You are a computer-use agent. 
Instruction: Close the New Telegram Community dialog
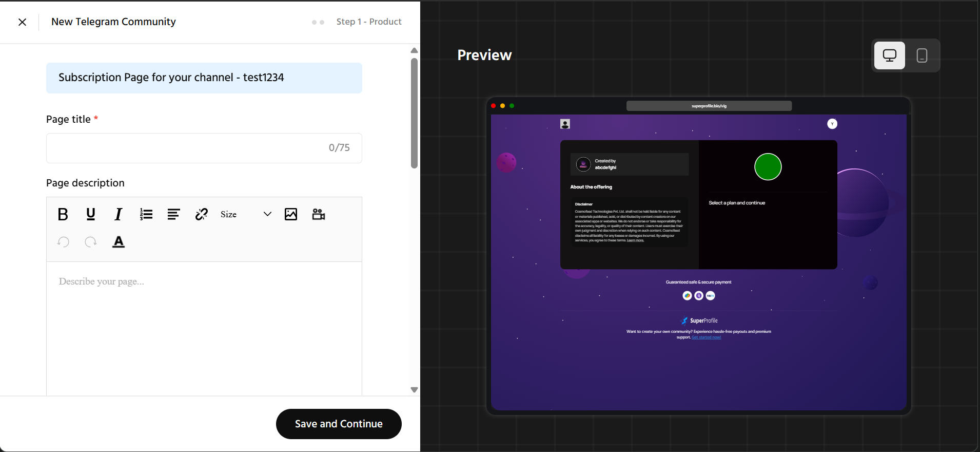point(22,22)
